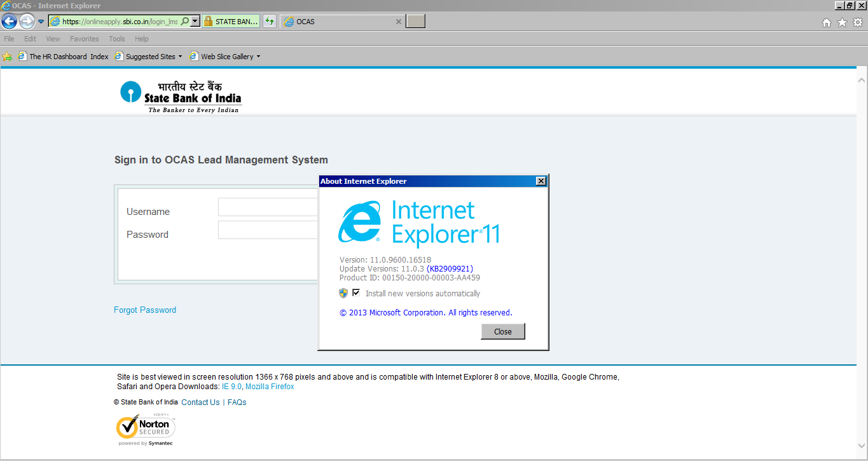
Task: Toggle Install new versions automatically checkbox
Action: (356, 293)
